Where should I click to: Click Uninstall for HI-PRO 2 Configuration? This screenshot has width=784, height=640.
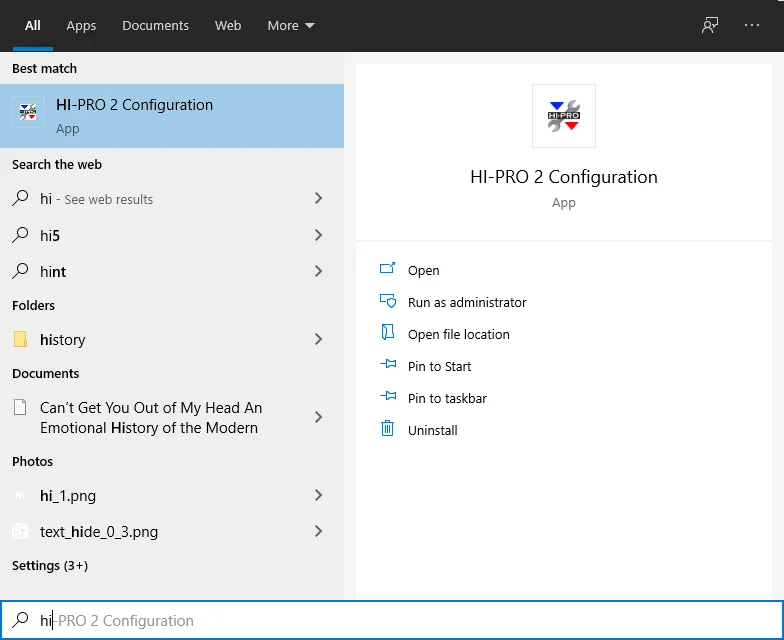pos(432,430)
